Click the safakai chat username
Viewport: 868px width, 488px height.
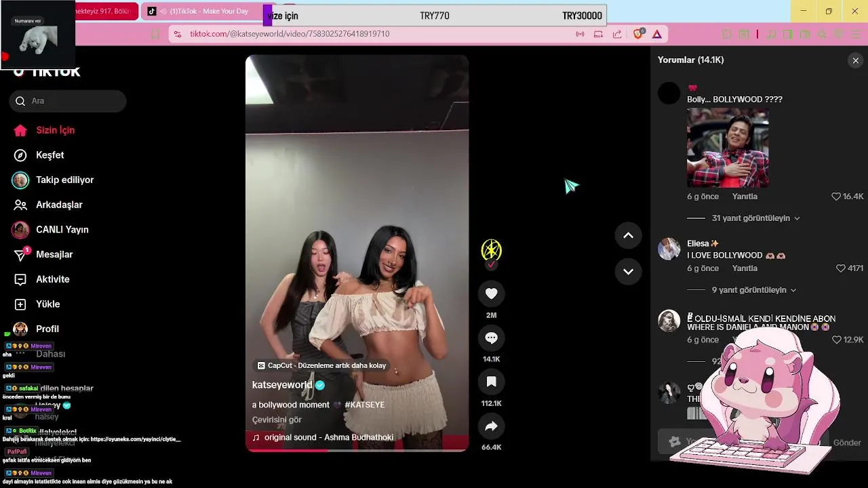point(28,388)
